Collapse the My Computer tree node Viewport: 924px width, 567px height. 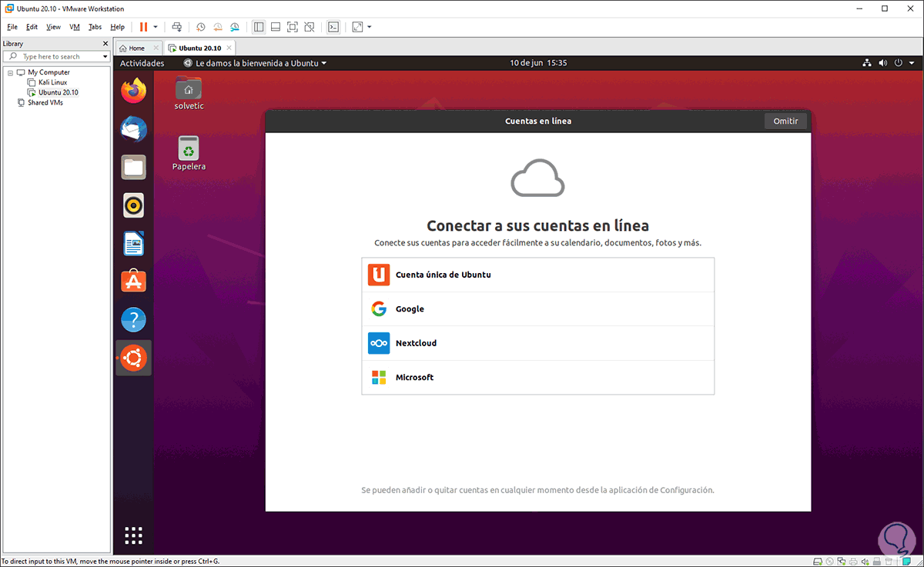click(8, 72)
